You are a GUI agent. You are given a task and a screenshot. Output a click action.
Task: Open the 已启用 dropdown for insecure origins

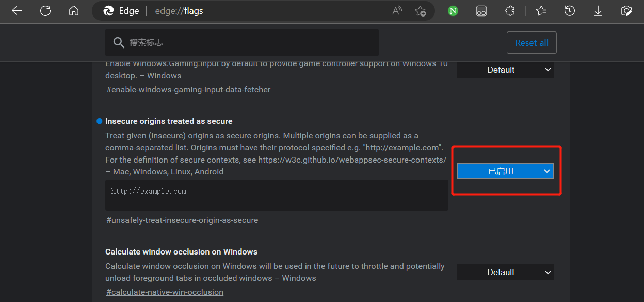[505, 171]
